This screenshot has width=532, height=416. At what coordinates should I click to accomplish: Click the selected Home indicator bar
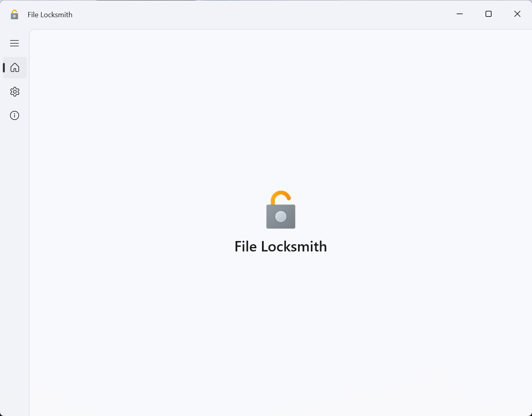(x=4, y=68)
